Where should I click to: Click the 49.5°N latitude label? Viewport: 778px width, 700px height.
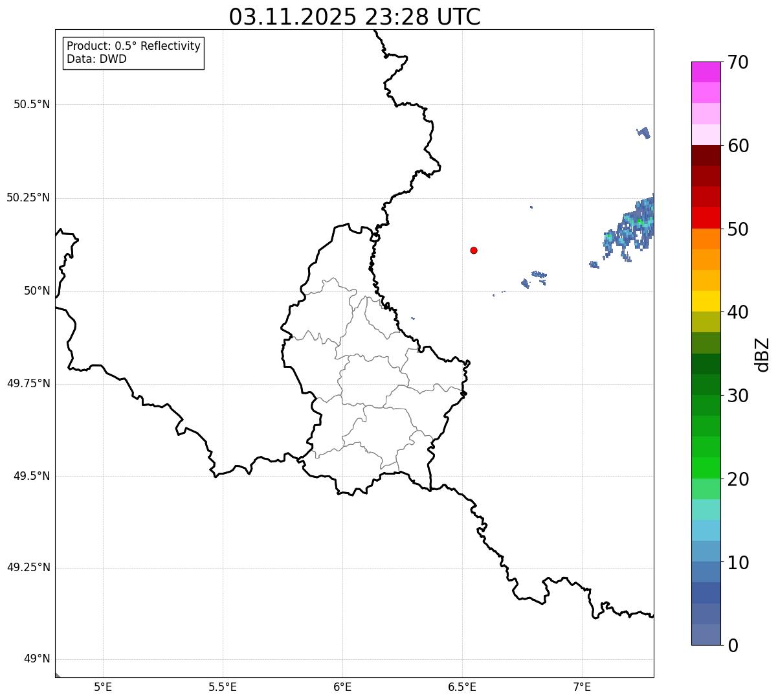[x=32, y=476]
